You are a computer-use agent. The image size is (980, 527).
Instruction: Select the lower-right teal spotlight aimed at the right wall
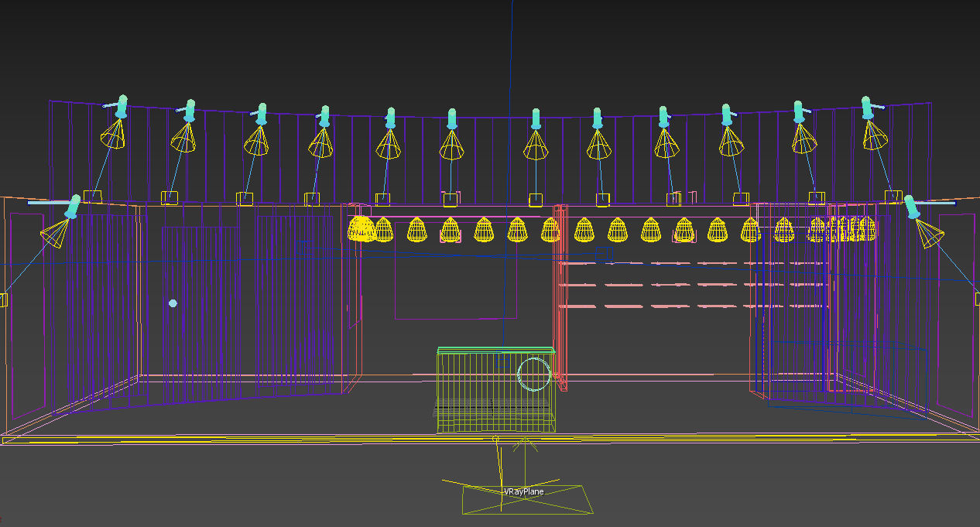click(911, 207)
